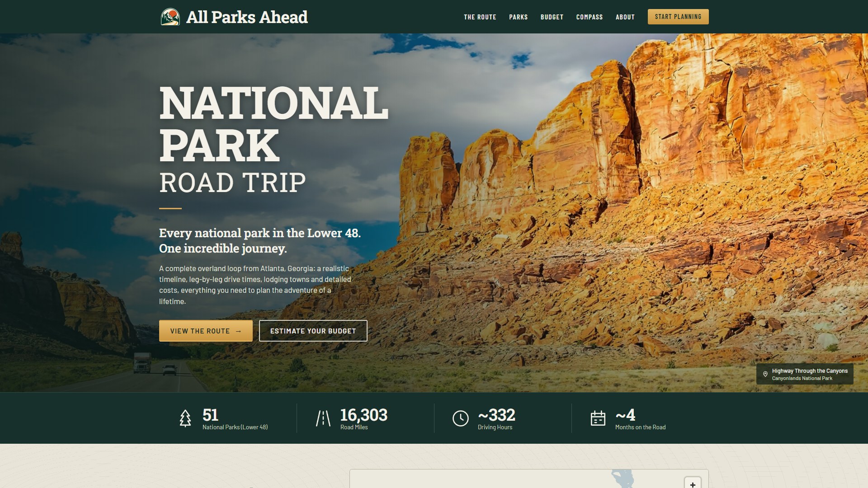Click the arrow inside View the Route button
The image size is (868, 488).
(x=238, y=331)
